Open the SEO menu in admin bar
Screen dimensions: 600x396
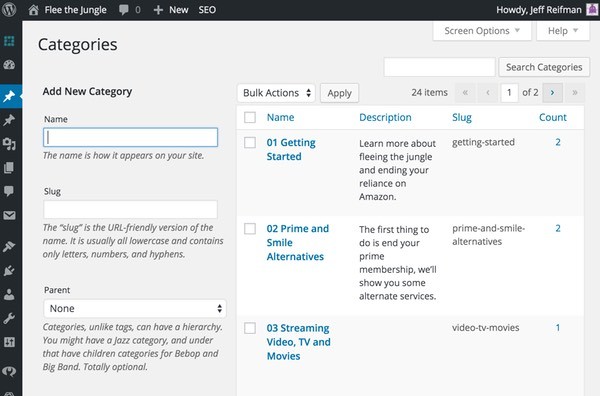point(207,10)
